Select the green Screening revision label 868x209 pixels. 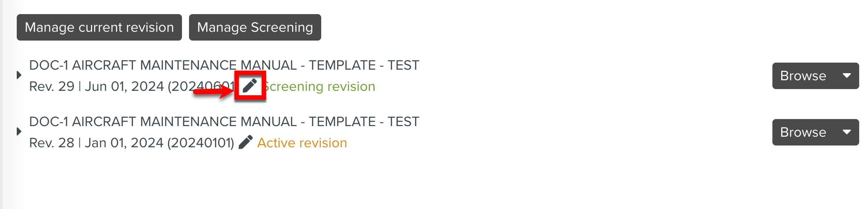coord(320,86)
